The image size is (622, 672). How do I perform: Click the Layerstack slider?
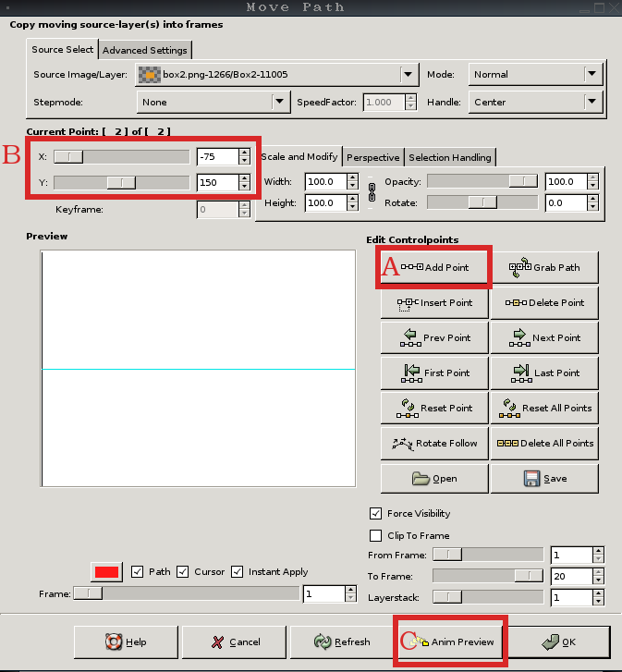pos(488,597)
